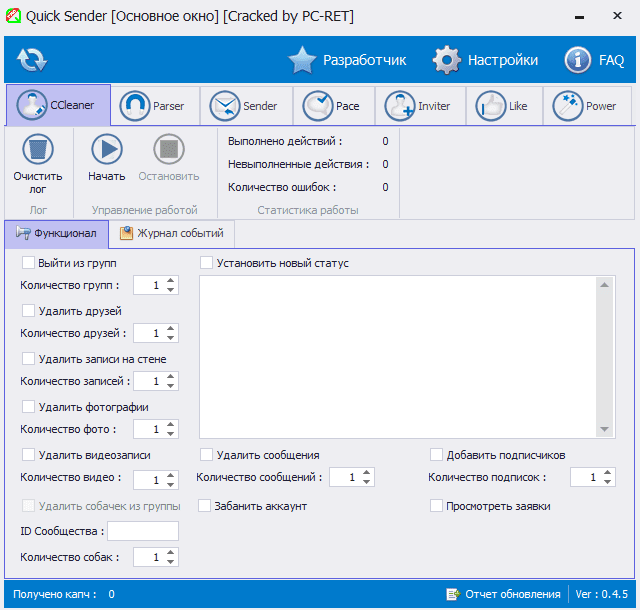Toggle Удалить собачек из группы checkbox
The height and width of the screenshot is (610, 640).
(x=28, y=506)
